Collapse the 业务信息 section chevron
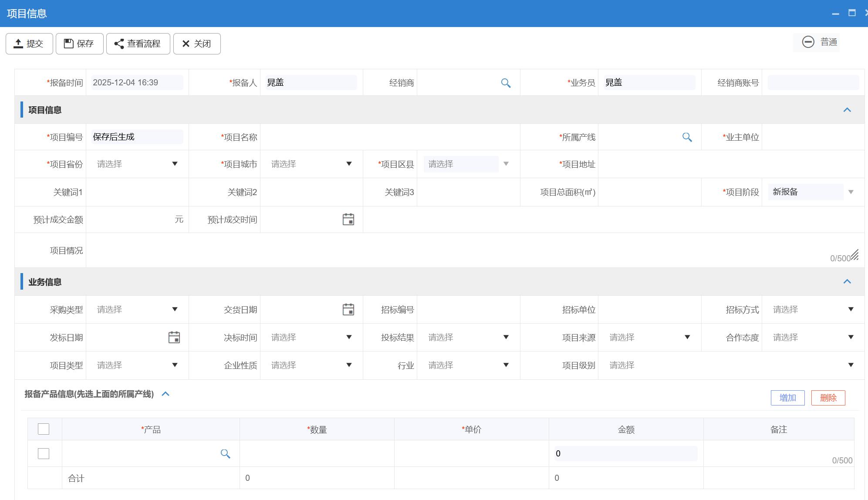 point(847,282)
